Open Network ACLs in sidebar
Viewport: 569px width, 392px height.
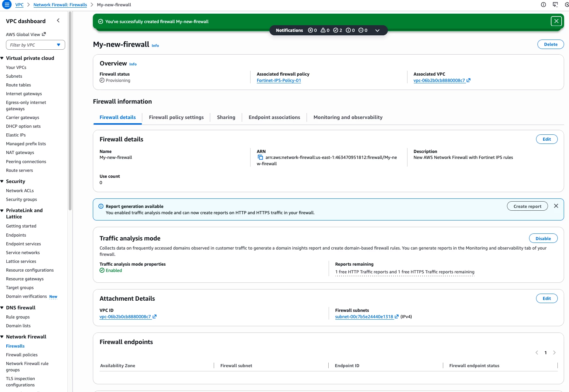pos(20,191)
